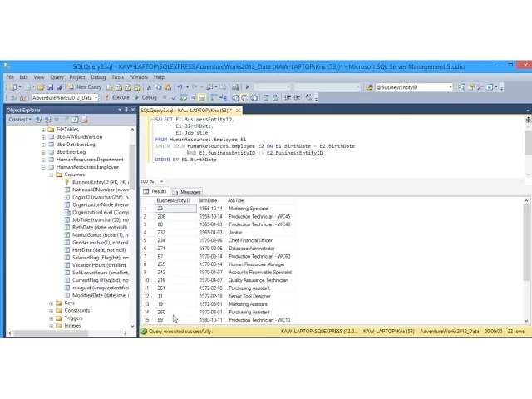Switch to the Messages tab
The image size is (532, 399).
(187, 192)
